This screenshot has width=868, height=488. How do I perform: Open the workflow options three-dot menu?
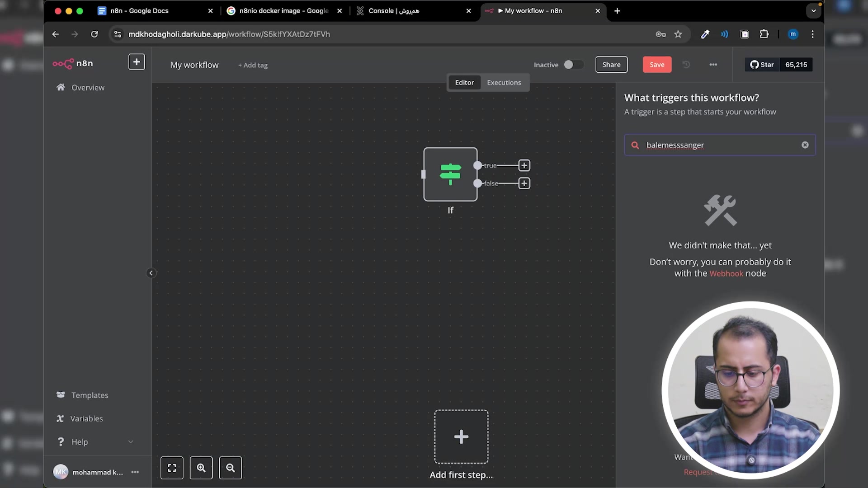pyautogui.click(x=713, y=65)
